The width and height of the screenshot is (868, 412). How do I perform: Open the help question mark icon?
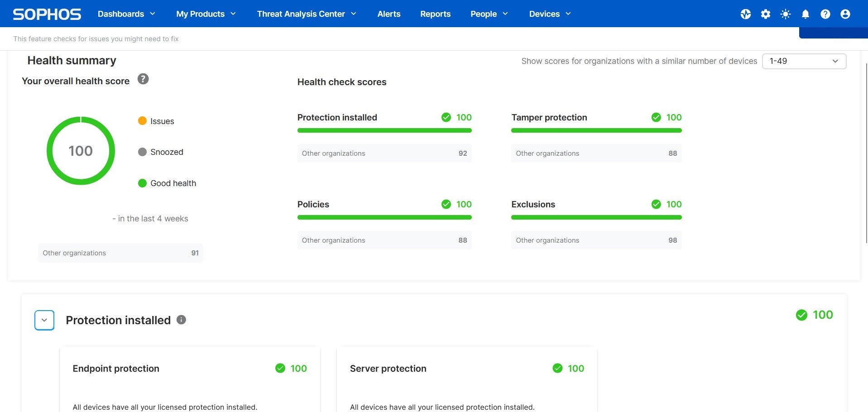click(825, 14)
